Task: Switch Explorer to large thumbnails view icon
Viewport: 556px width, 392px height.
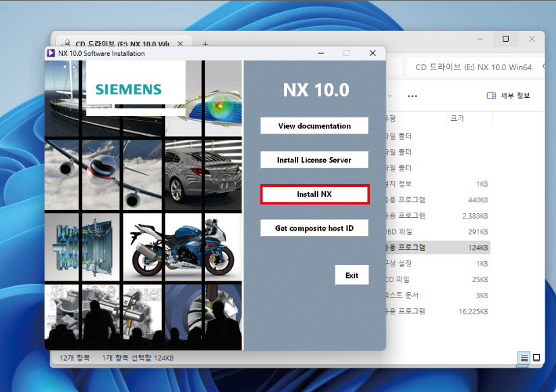Action: (x=536, y=358)
